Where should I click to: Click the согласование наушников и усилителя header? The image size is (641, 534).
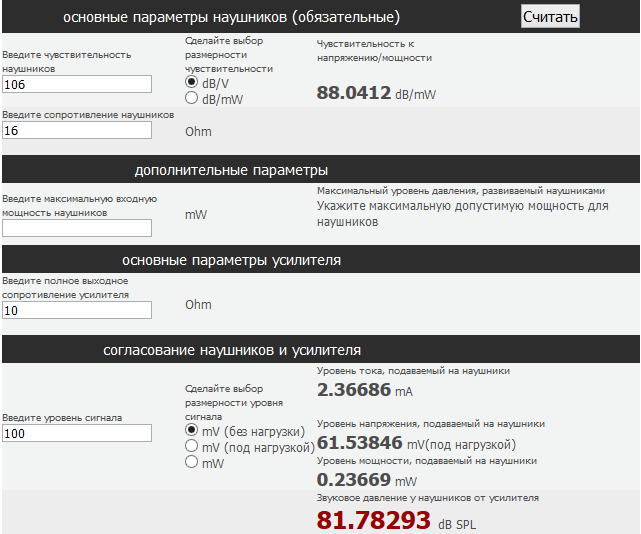(232, 350)
